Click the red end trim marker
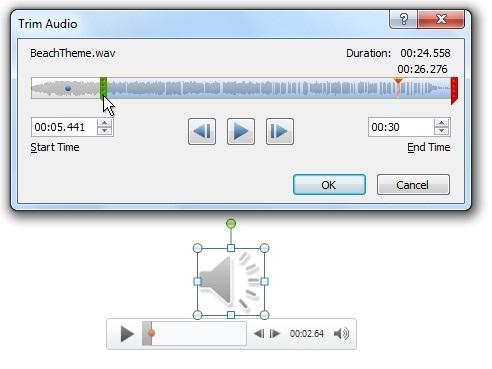 pyautogui.click(x=454, y=90)
